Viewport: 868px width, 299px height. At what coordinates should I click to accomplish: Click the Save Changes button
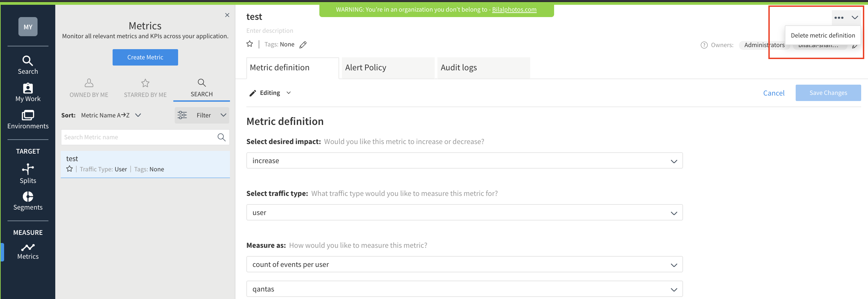click(x=828, y=93)
